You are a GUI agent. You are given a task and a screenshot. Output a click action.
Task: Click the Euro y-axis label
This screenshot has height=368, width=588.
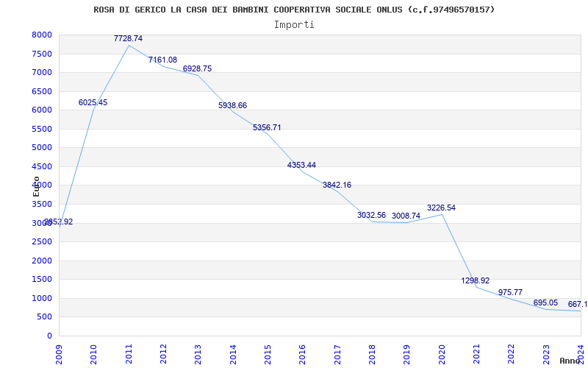pos(36,186)
